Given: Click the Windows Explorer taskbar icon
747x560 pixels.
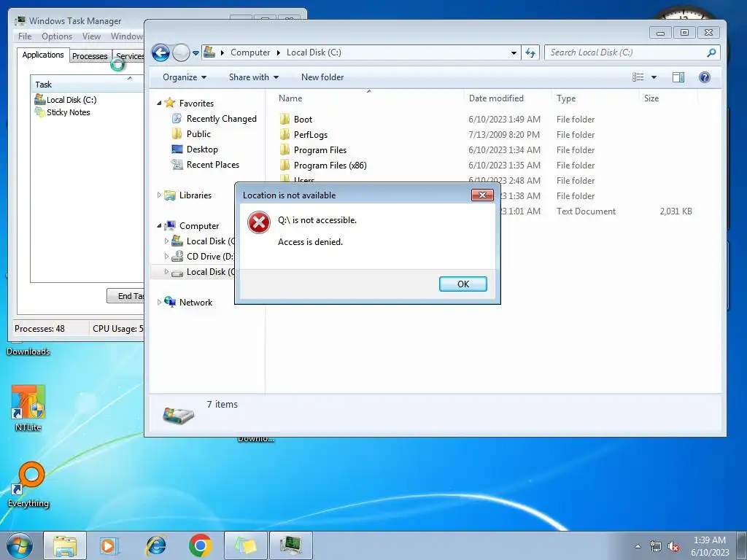Looking at the screenshot, I should tap(65, 545).
